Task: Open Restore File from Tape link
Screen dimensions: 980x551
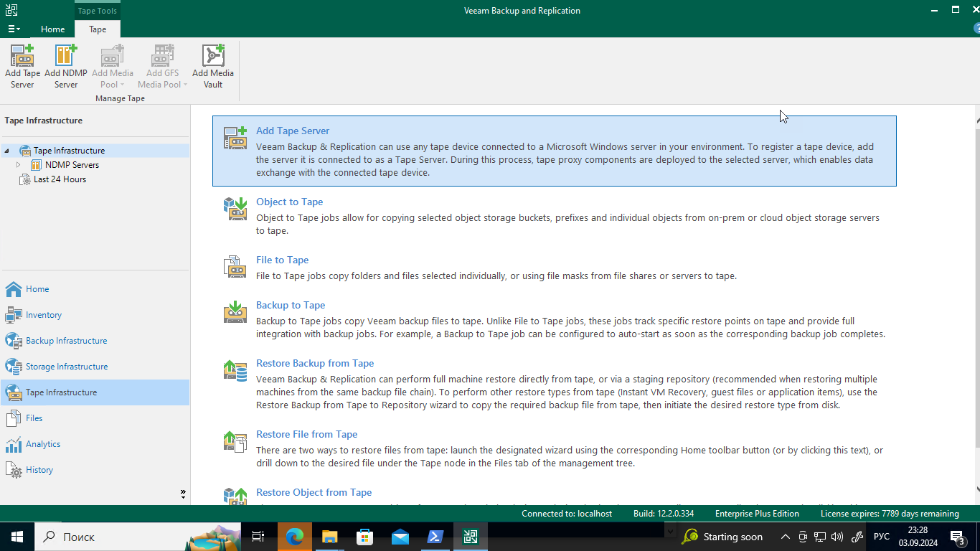Action: coord(306,434)
